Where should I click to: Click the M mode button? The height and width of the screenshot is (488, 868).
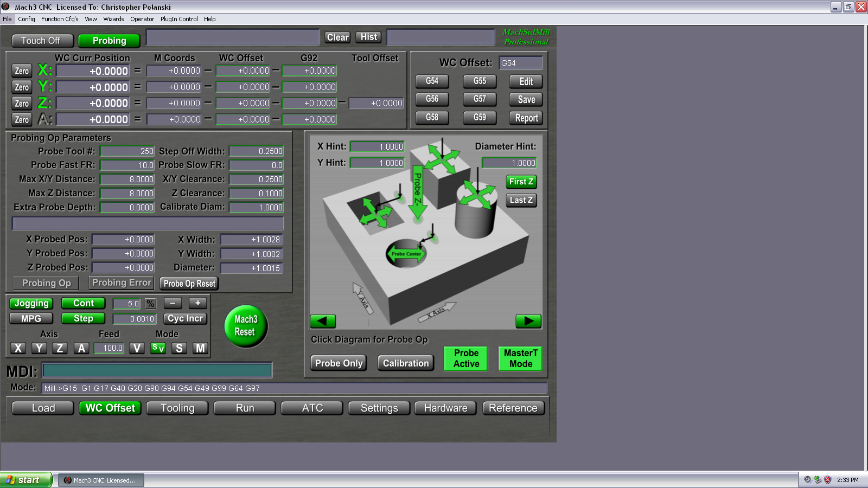click(x=200, y=348)
